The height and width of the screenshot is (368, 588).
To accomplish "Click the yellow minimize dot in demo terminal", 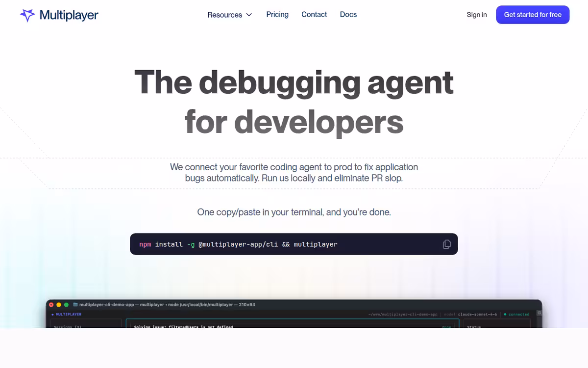I will coord(59,305).
